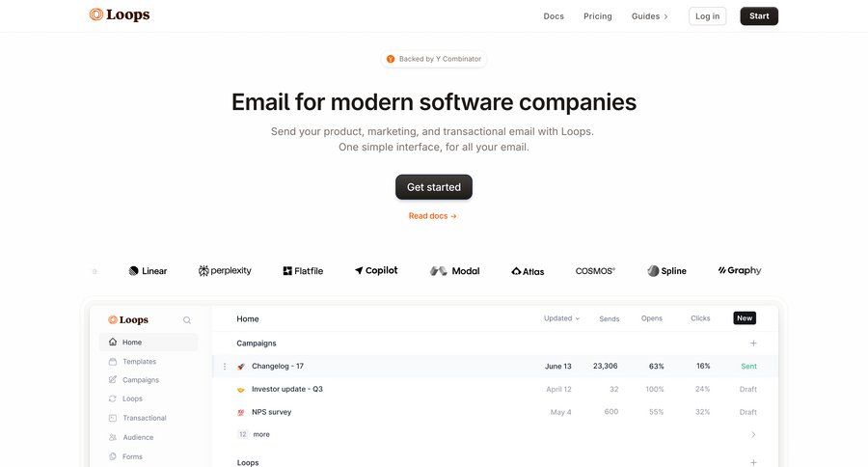Expand the Guides menu

[x=649, y=16]
